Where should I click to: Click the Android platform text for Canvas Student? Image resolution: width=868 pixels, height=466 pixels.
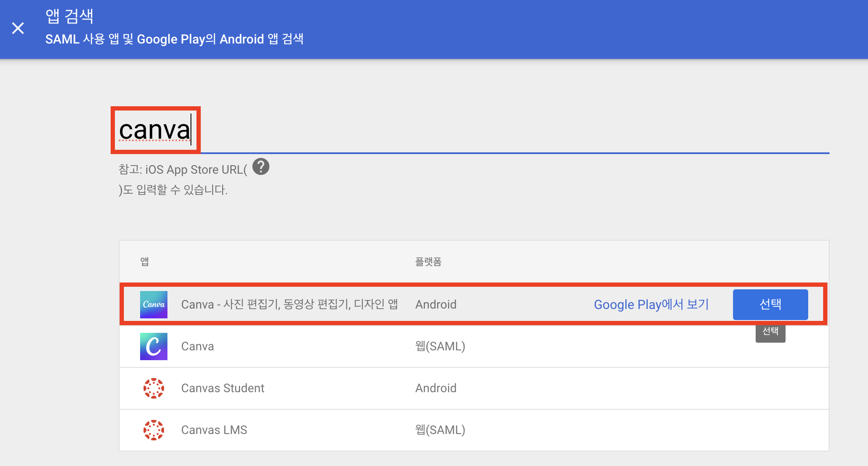click(x=436, y=388)
